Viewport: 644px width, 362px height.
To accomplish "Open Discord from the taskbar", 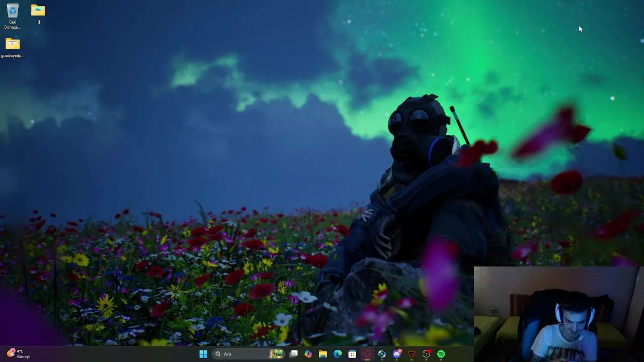I will 397,354.
